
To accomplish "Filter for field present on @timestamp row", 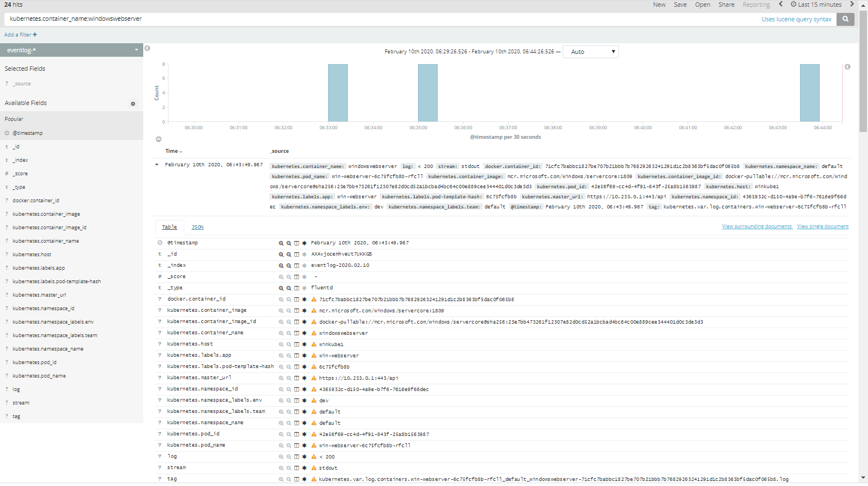I will click(305, 243).
